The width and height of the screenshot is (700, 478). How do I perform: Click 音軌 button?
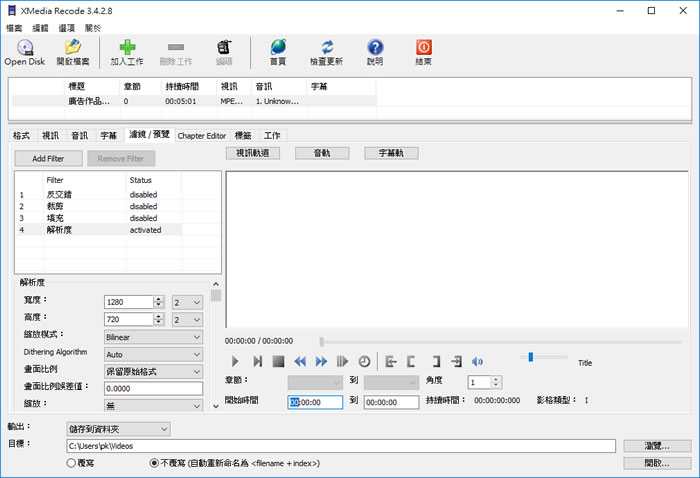coord(322,153)
